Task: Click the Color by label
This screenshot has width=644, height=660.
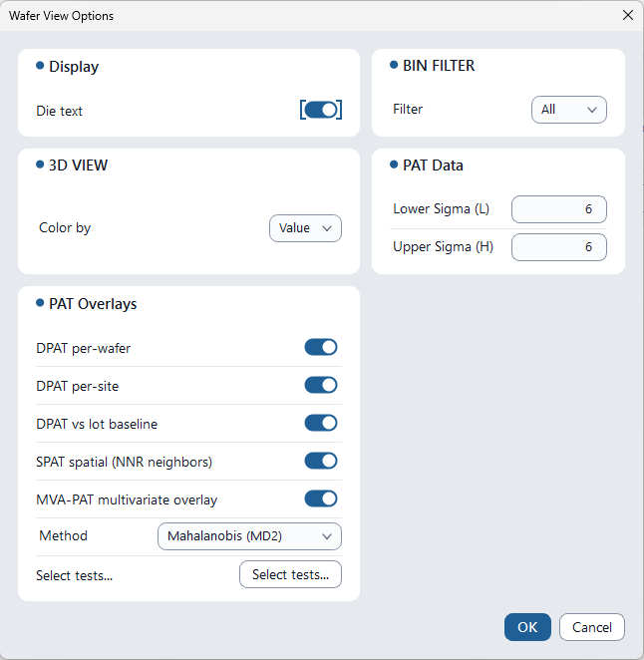Action: point(65,227)
